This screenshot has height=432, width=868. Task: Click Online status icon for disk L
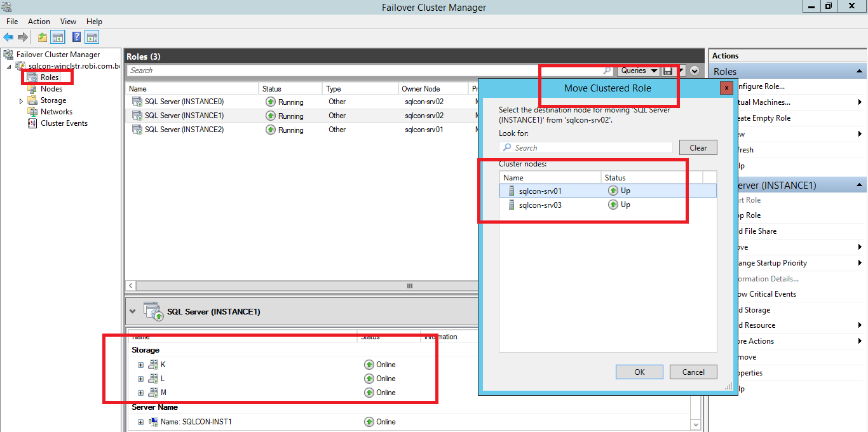[x=369, y=379]
